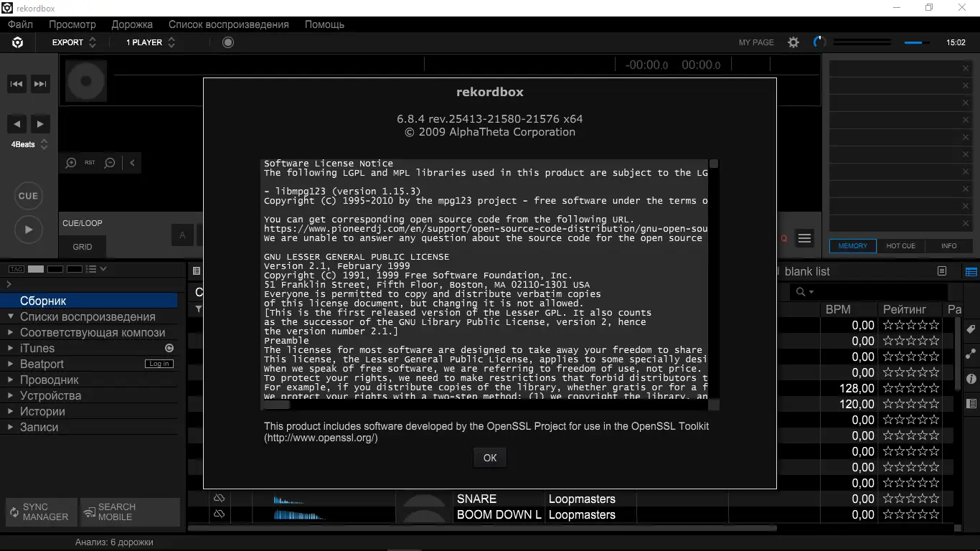980x551 pixels.
Task: Open the hamburger menu next to quantize
Action: pos(805,238)
